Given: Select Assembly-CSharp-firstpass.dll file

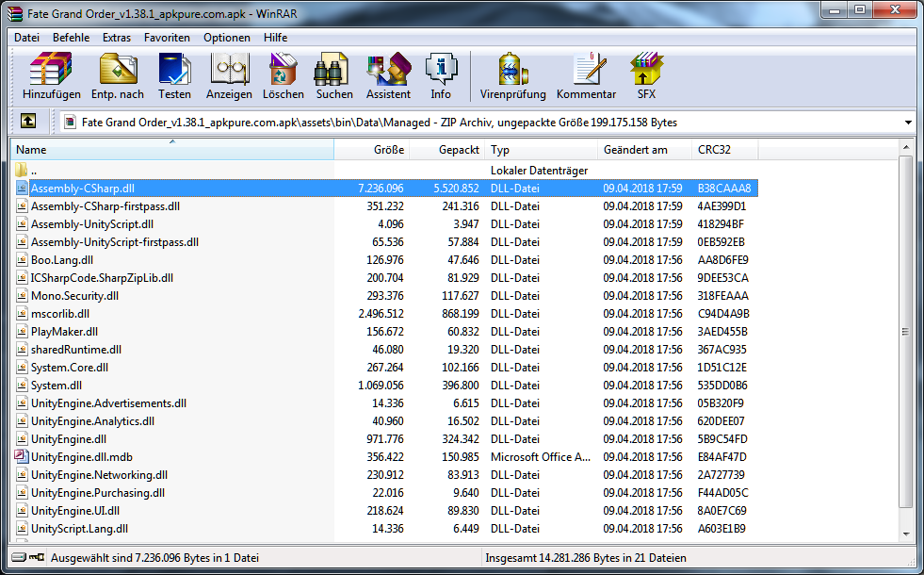Looking at the screenshot, I should [x=105, y=206].
